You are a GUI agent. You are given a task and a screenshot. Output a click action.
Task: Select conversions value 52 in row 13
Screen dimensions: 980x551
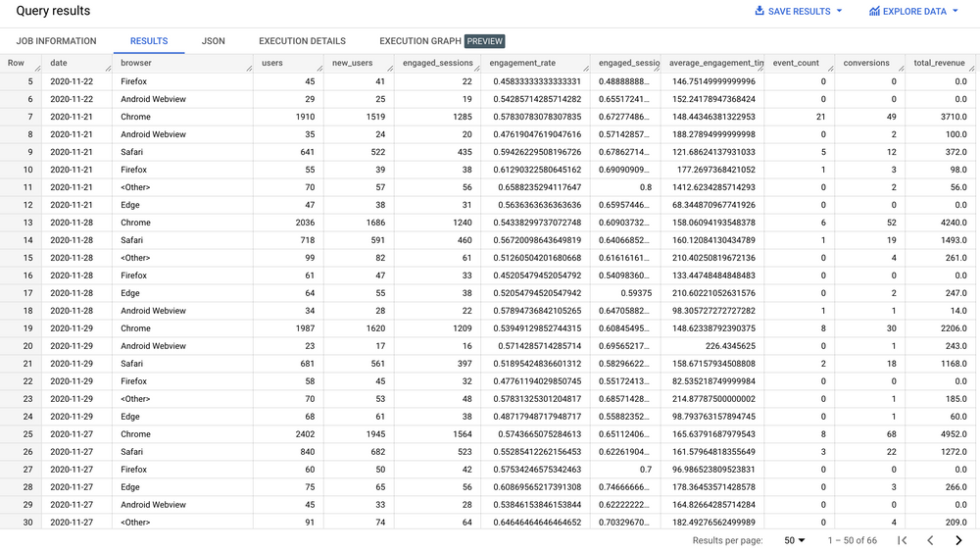pyautogui.click(x=891, y=223)
